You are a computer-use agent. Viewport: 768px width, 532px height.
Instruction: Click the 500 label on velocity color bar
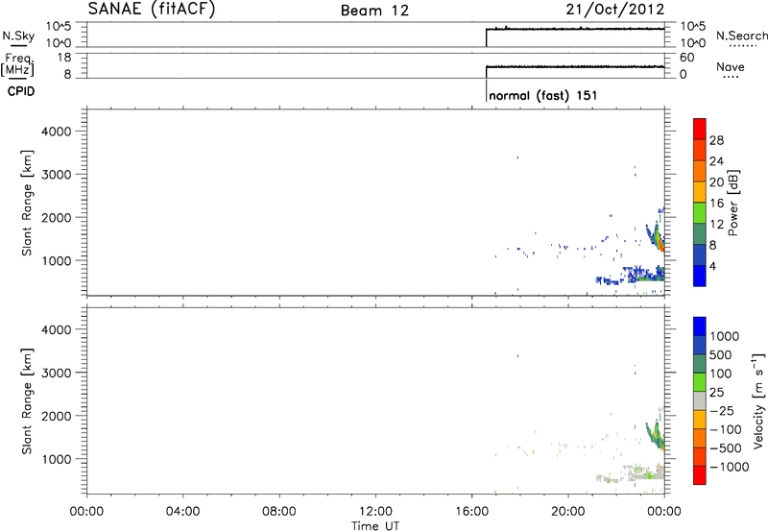(721, 355)
